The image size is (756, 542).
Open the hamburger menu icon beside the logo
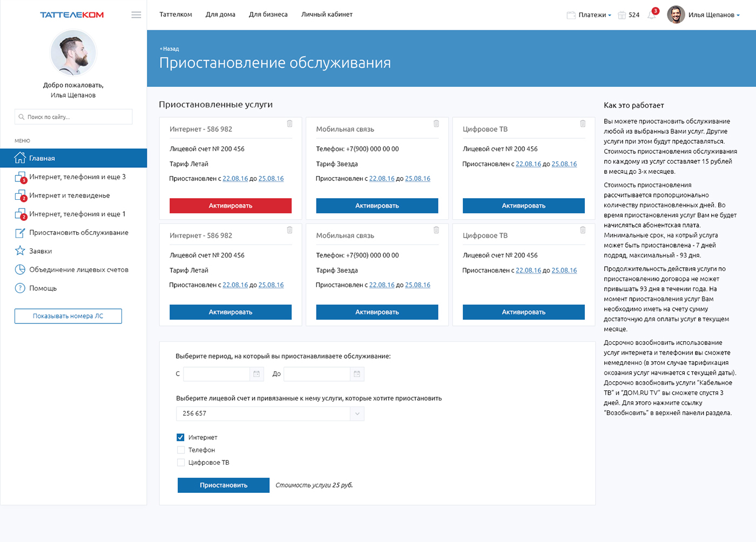tap(136, 15)
